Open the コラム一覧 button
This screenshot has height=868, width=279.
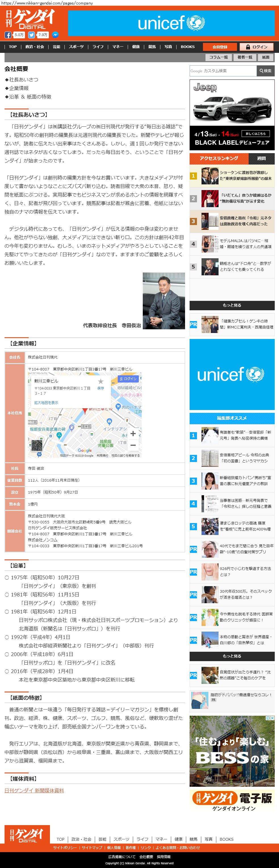click(x=219, y=57)
